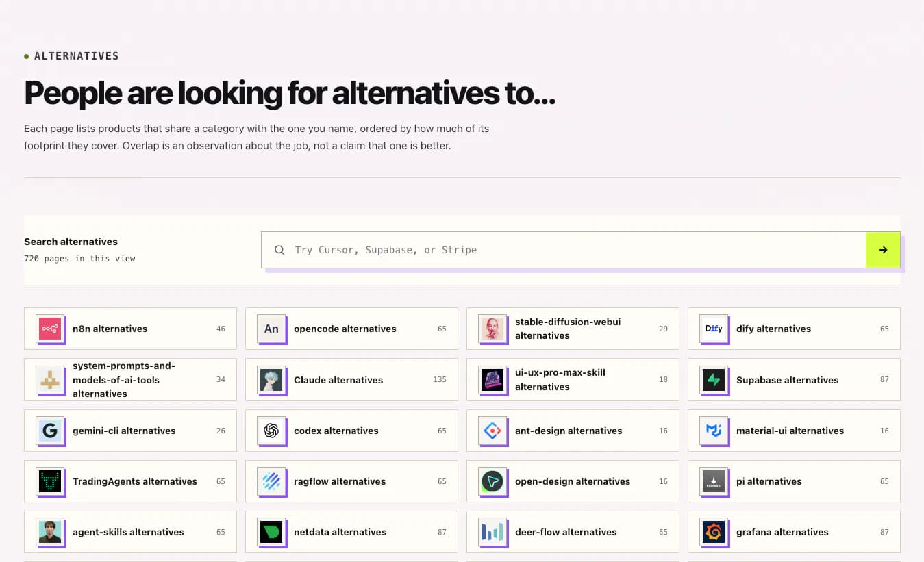924x562 pixels.
Task: Click the ALTERNATIVES section label
Action: click(x=77, y=56)
